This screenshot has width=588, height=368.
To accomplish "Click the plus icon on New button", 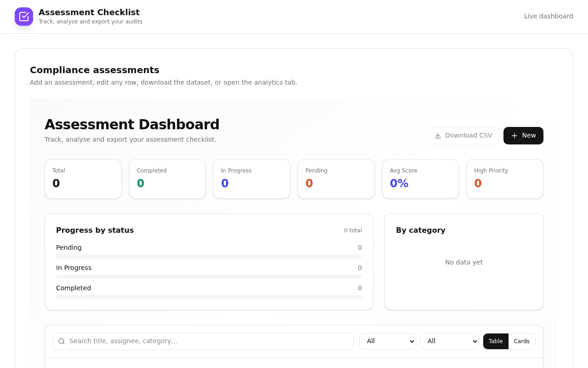I will pyautogui.click(x=514, y=136).
